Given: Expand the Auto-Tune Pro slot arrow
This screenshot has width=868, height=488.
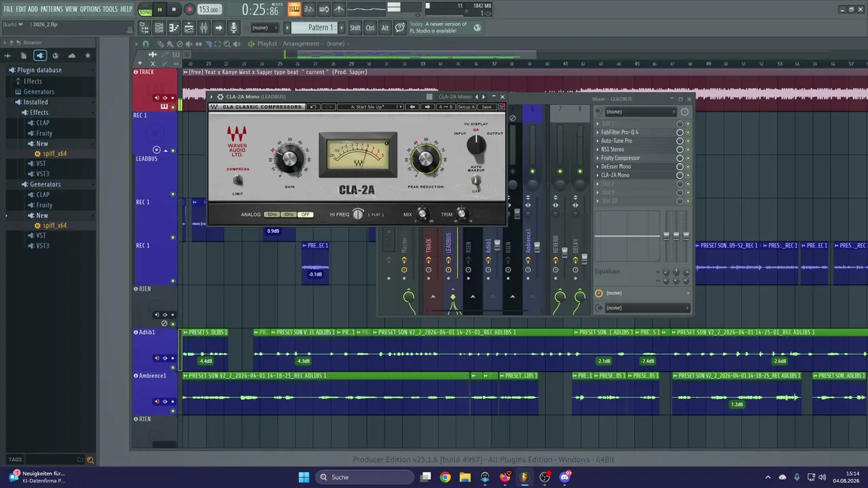Looking at the screenshot, I should pos(597,141).
